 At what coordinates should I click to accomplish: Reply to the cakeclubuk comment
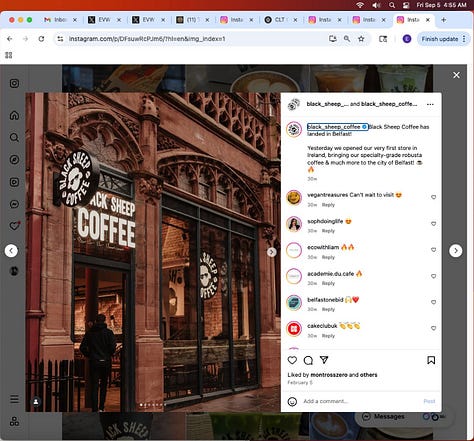(328, 336)
